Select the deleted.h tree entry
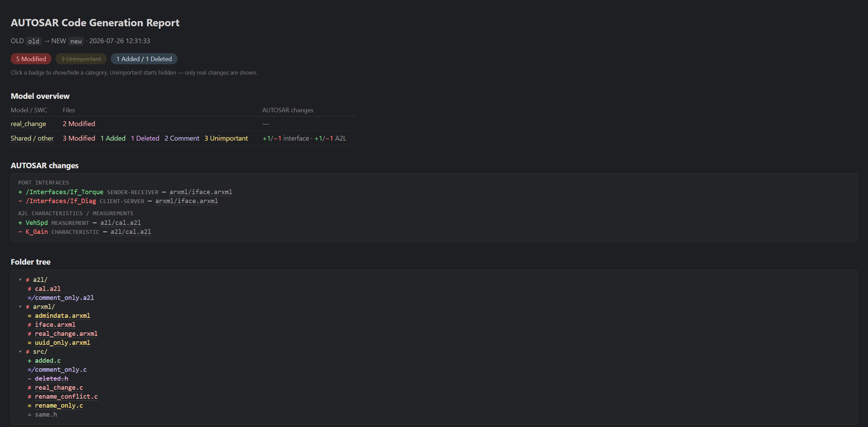868x427 pixels. pos(51,378)
